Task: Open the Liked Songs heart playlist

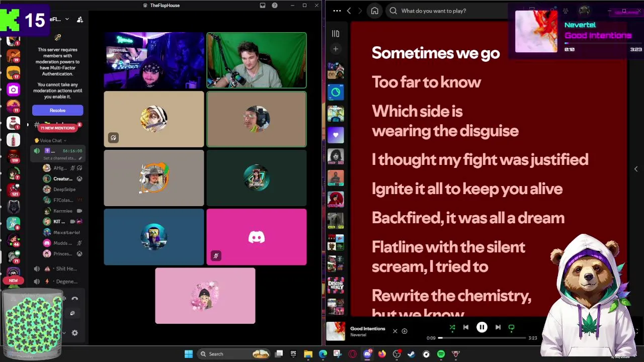Action: pyautogui.click(x=336, y=135)
